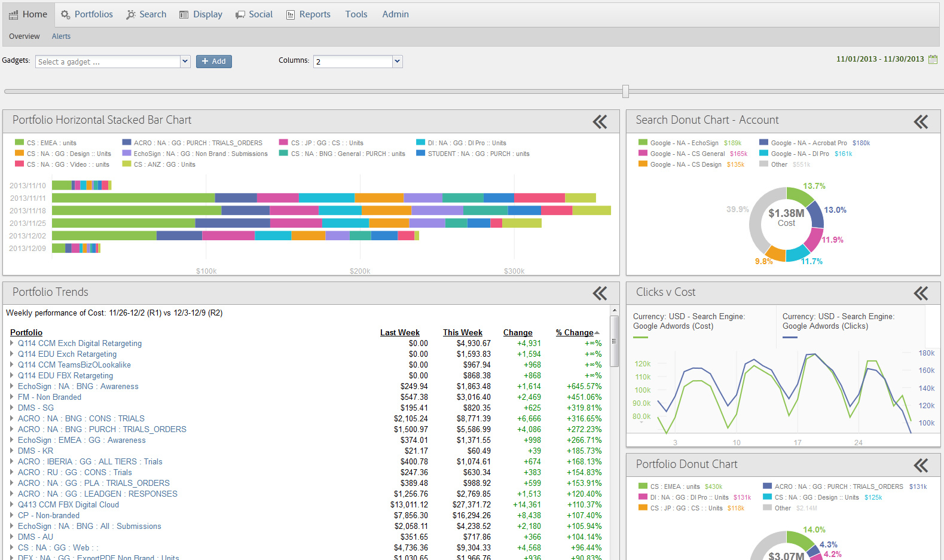Open the Admin menu

(396, 14)
